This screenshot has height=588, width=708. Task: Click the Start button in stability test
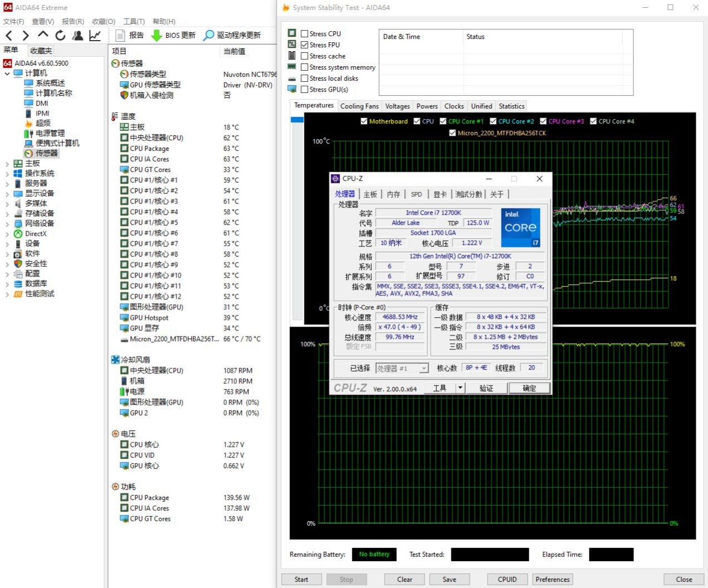pos(301,579)
